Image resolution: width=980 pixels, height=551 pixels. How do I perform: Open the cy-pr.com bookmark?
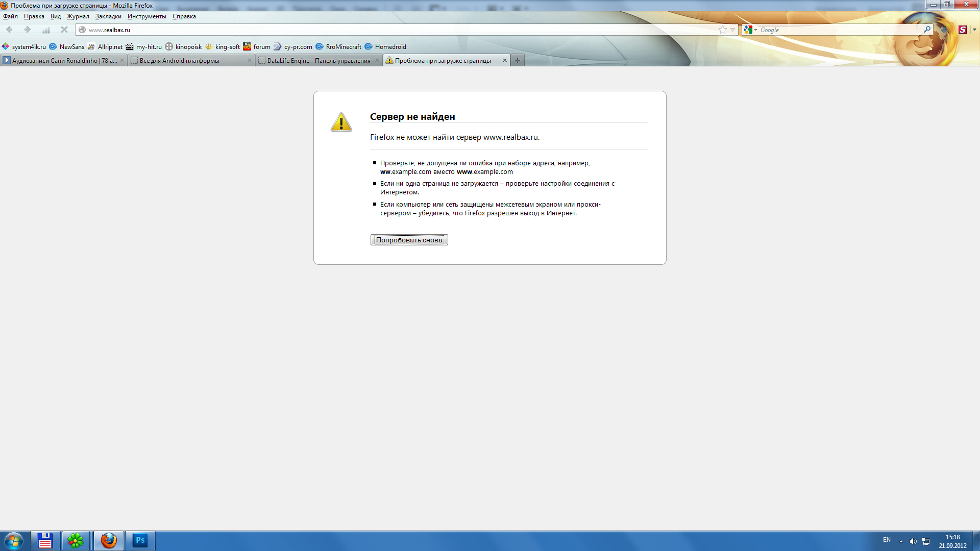293,46
